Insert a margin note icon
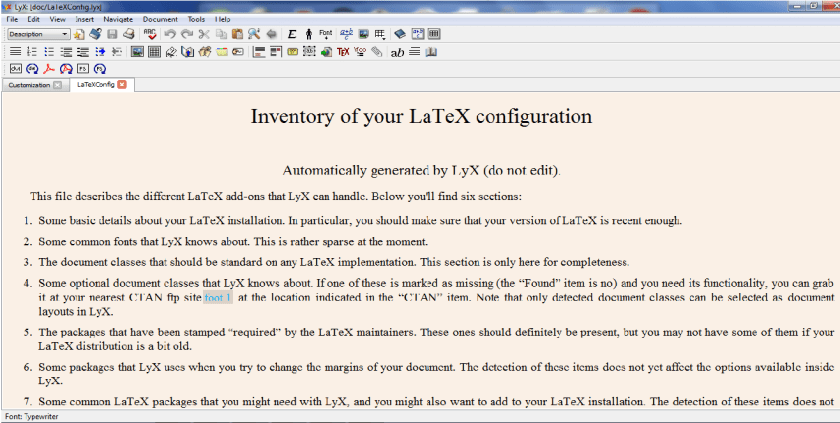The height and width of the screenshot is (423, 840). tap(276, 52)
